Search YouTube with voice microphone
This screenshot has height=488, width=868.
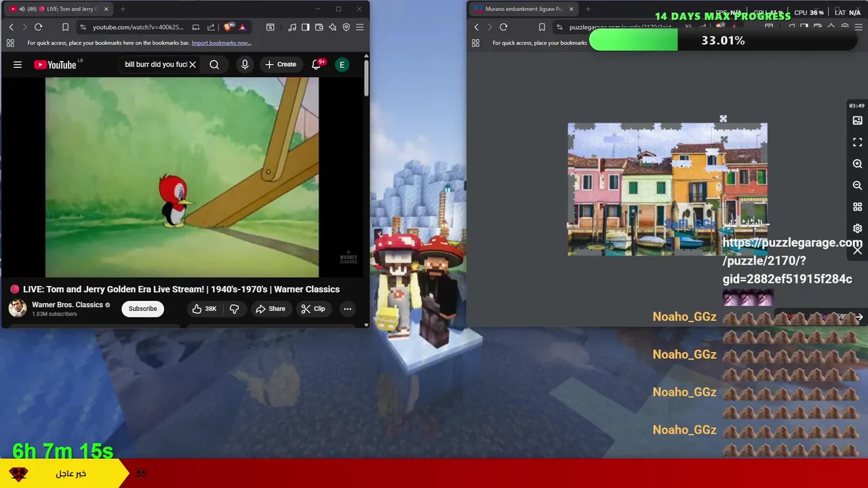point(245,64)
